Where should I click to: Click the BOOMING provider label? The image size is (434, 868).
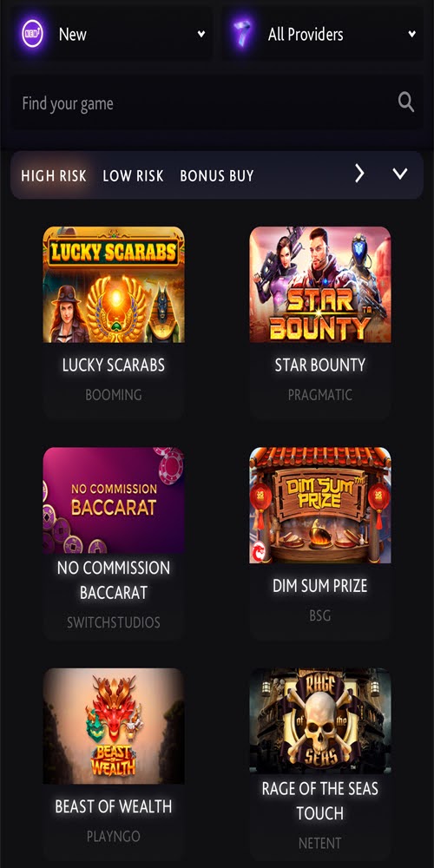pos(114,395)
